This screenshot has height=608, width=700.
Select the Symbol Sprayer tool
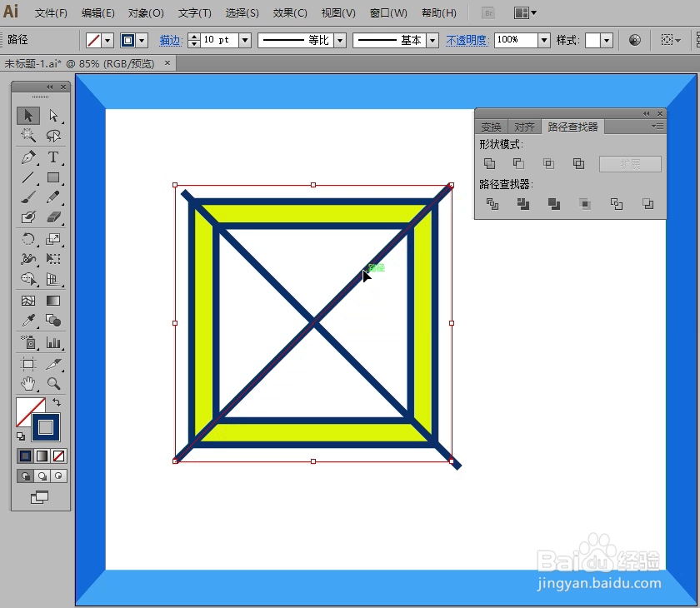pyautogui.click(x=28, y=342)
